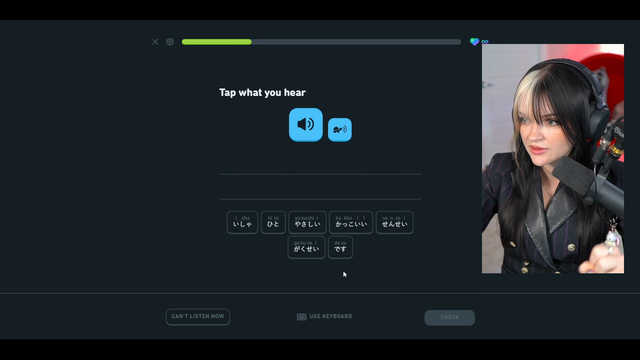Image resolution: width=640 pixels, height=360 pixels.
Task: Play the audio at normal speed
Action: click(306, 124)
